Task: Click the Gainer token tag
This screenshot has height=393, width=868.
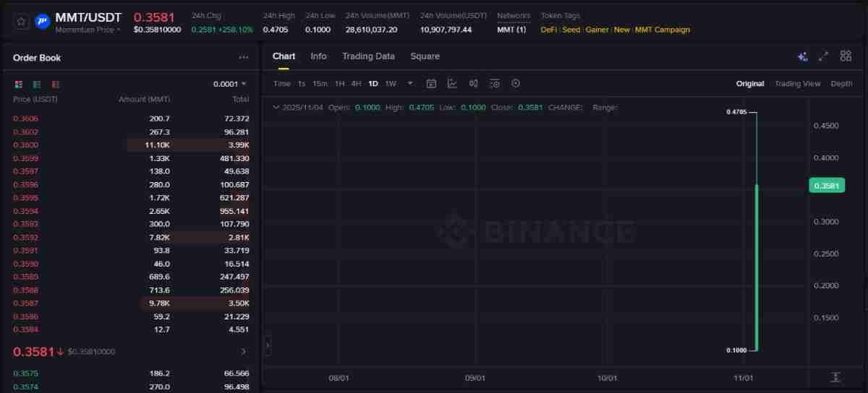Action: click(597, 30)
